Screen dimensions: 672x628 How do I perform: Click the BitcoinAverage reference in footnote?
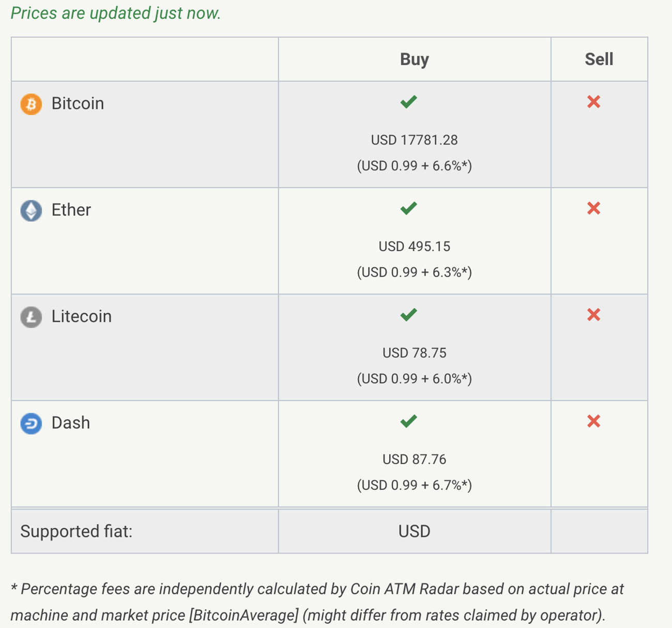[x=244, y=615]
